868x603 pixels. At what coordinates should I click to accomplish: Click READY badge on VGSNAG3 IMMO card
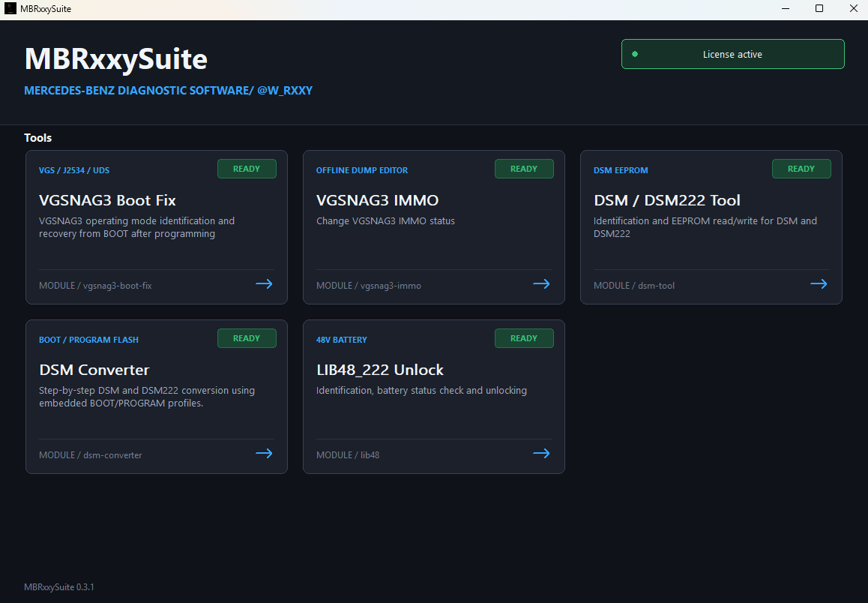click(524, 169)
